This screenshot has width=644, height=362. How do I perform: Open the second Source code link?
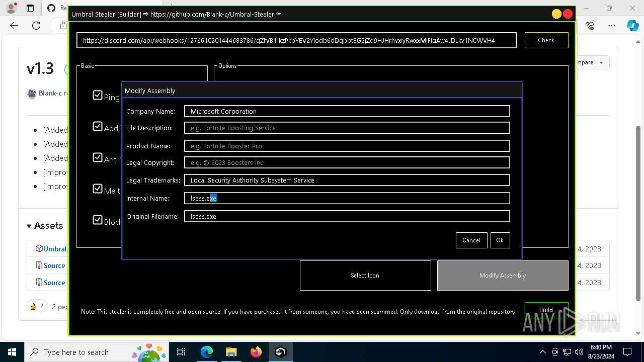tap(54, 283)
